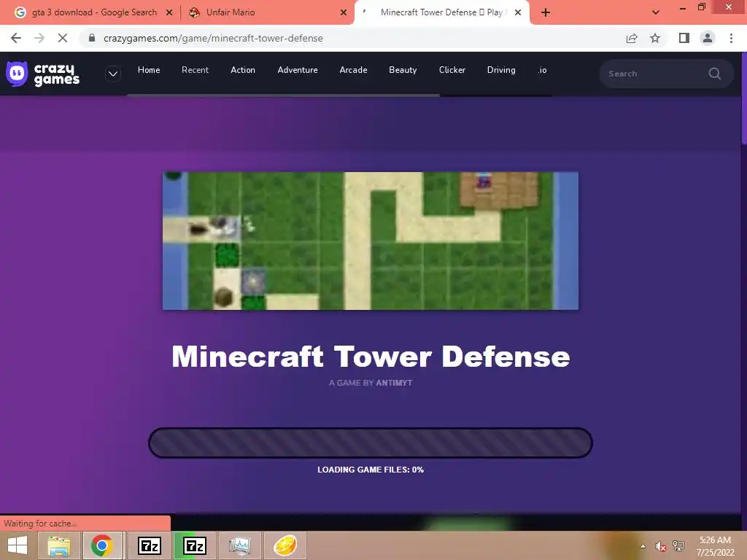Browse the Driving category
747x560 pixels.
pyautogui.click(x=501, y=70)
